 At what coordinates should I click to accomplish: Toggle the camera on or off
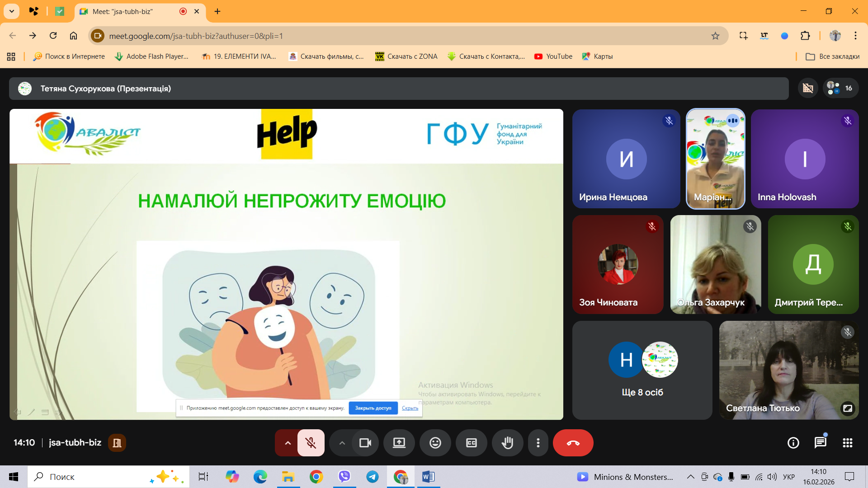point(365,443)
